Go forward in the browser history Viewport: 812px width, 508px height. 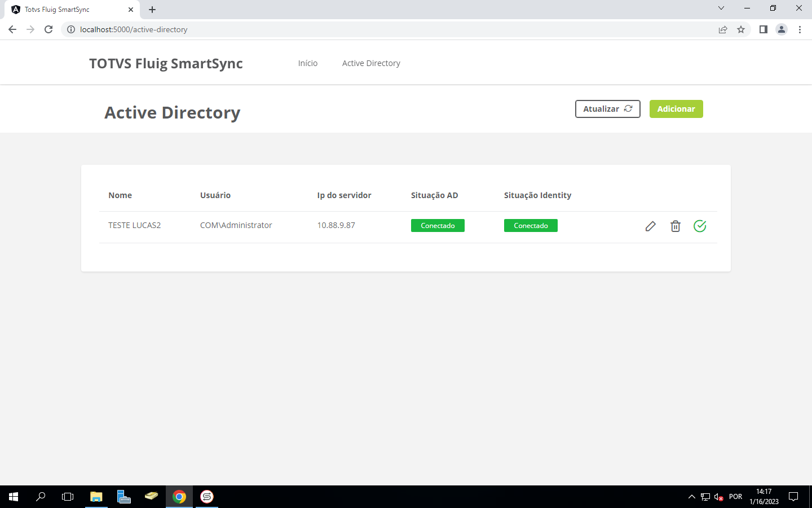[30, 29]
